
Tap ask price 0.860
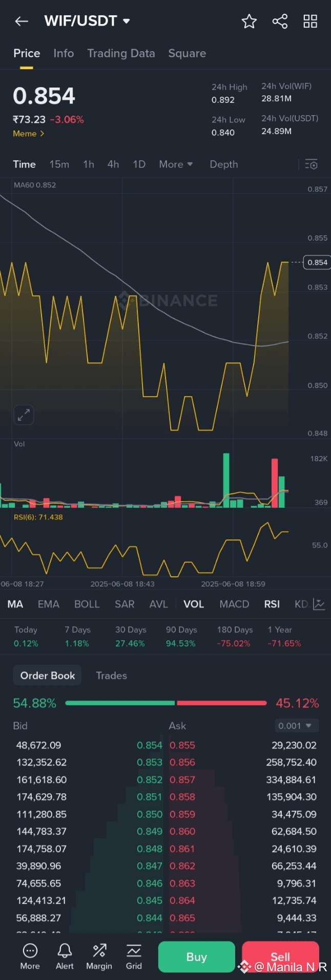click(182, 832)
